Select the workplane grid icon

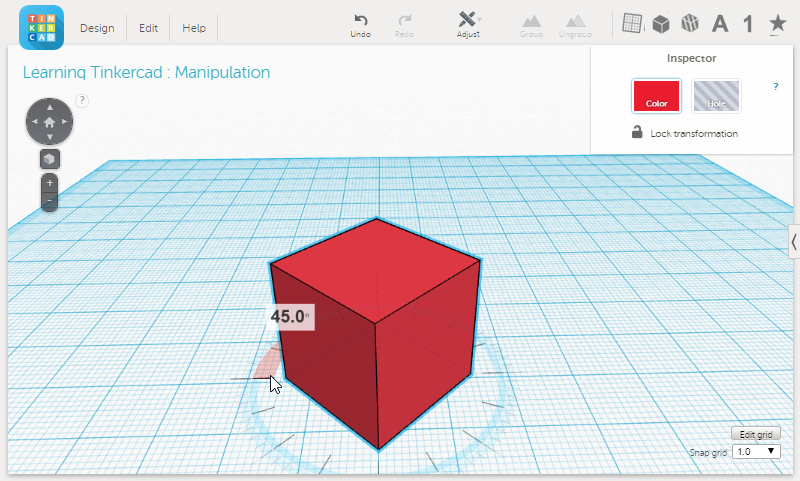(632, 23)
